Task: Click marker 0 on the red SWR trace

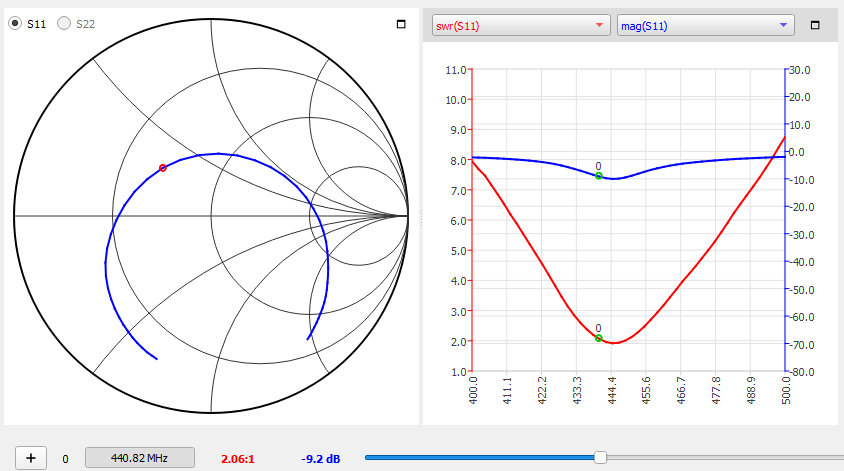Action: (599, 338)
